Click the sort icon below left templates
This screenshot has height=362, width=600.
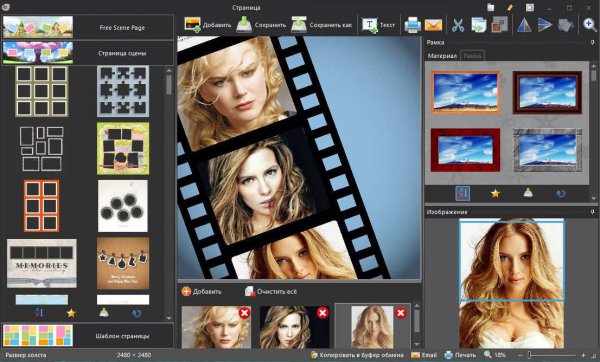tap(39, 313)
